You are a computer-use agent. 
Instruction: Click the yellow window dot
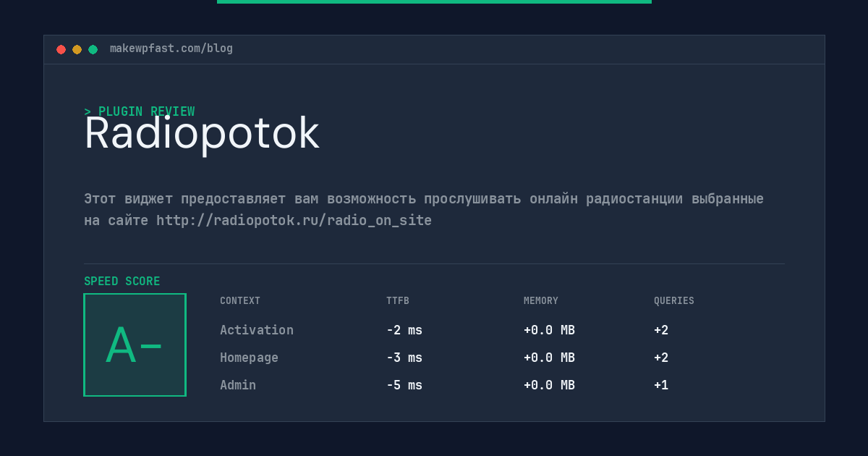pyautogui.click(x=77, y=49)
